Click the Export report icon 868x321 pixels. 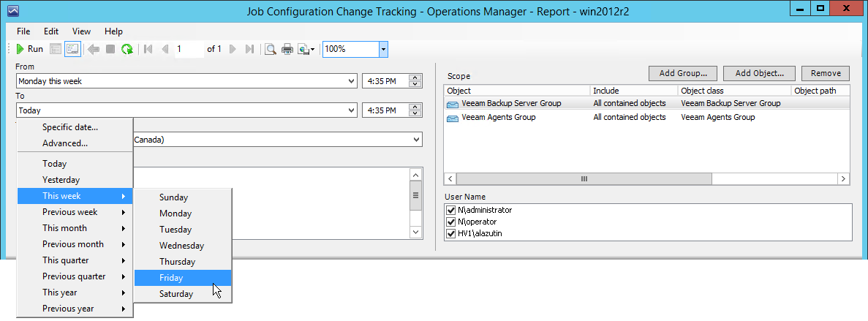[306, 49]
